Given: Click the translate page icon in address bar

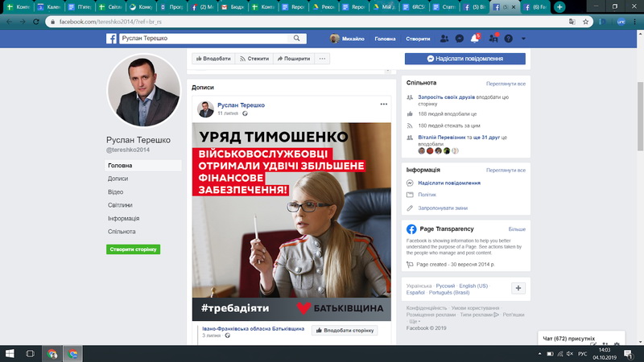Looking at the screenshot, I should pyautogui.click(x=572, y=22).
